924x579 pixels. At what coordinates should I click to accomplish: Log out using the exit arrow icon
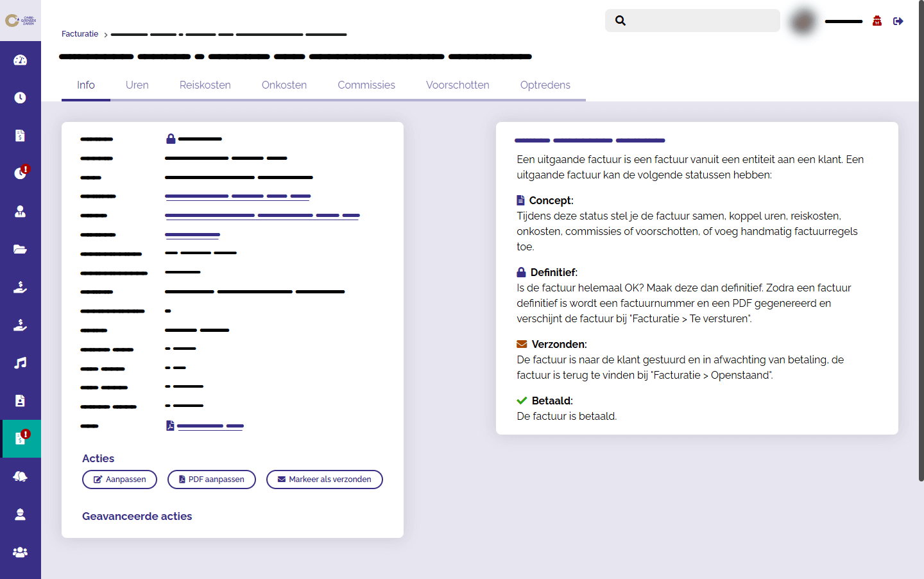coord(898,21)
